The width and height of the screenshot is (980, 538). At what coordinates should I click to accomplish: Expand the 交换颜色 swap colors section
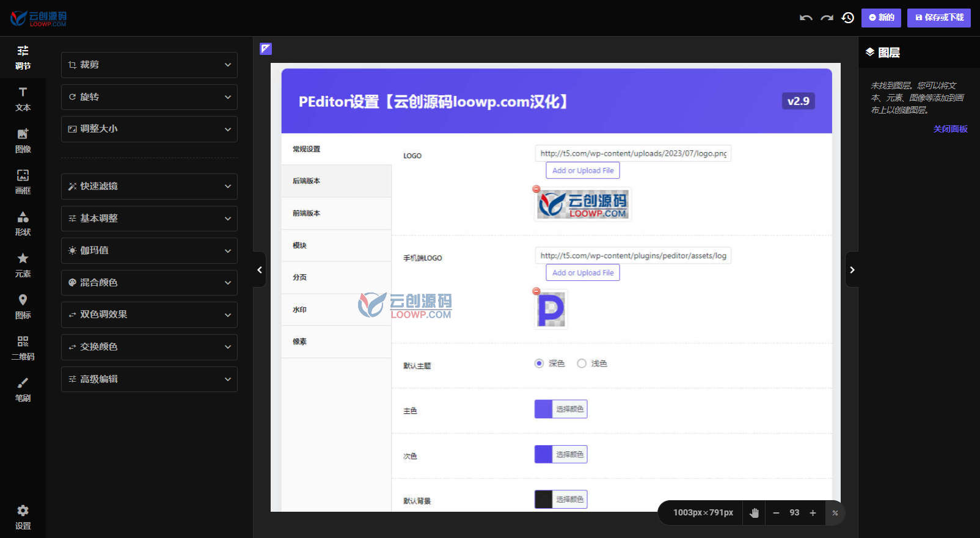(x=149, y=347)
